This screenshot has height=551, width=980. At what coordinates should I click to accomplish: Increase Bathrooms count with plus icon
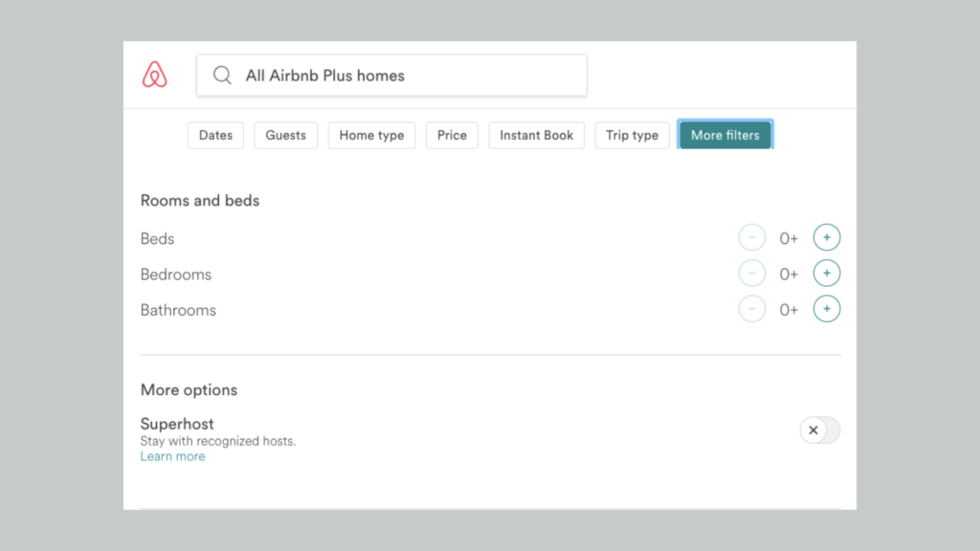point(826,309)
